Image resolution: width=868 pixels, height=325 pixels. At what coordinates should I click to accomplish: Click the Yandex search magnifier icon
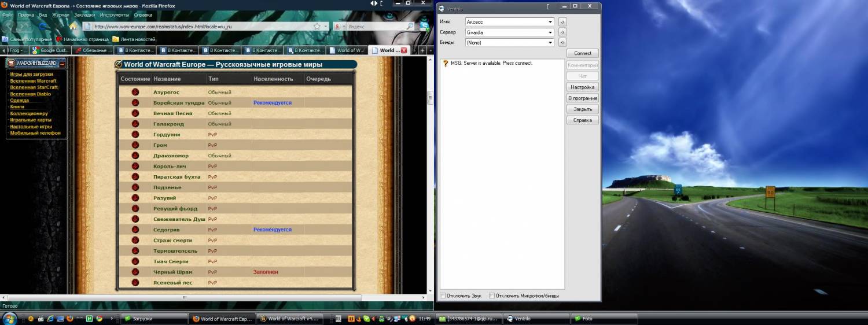tap(410, 26)
